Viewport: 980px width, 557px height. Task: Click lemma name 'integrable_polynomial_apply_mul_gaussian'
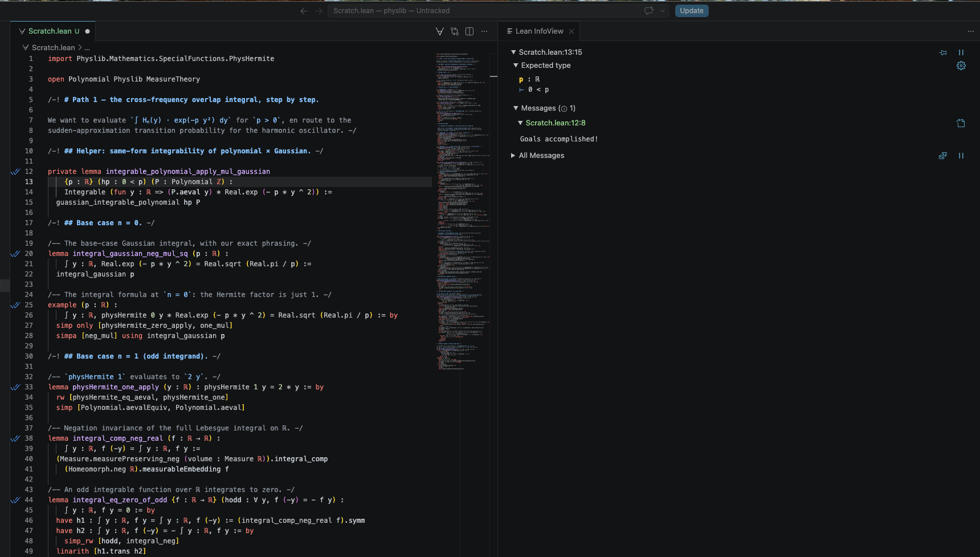click(x=188, y=172)
